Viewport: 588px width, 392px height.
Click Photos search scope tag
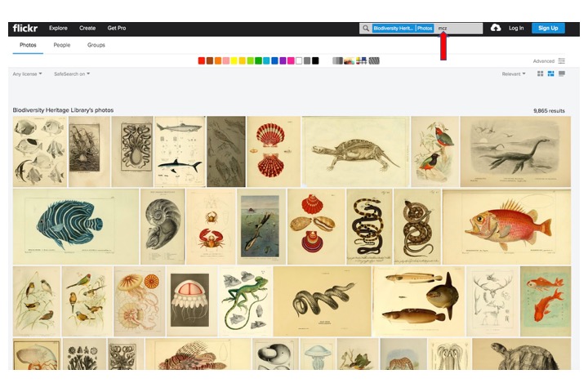[425, 28]
